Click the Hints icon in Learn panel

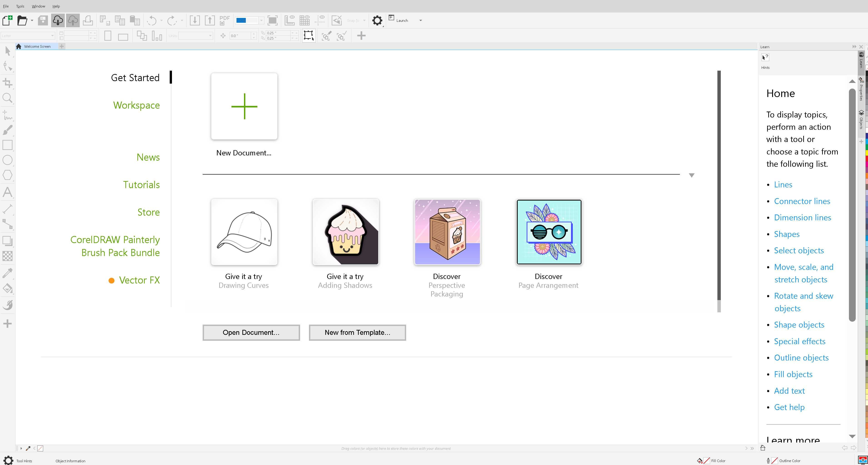(x=765, y=57)
